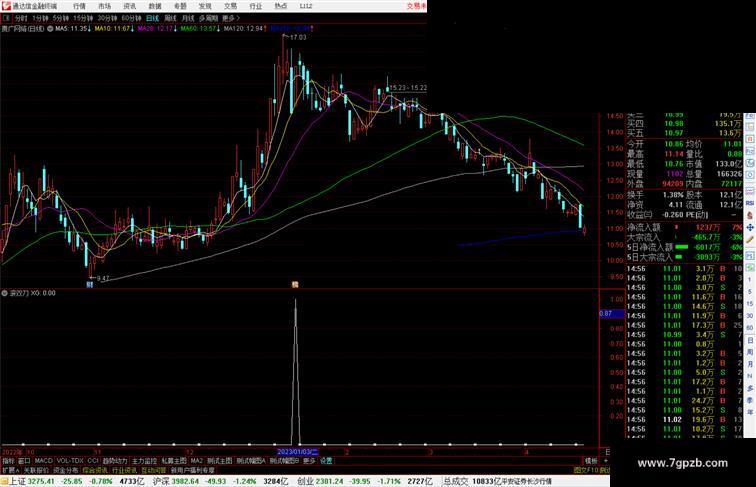
Task: Select the MACD indicator tab
Action: 43,461
